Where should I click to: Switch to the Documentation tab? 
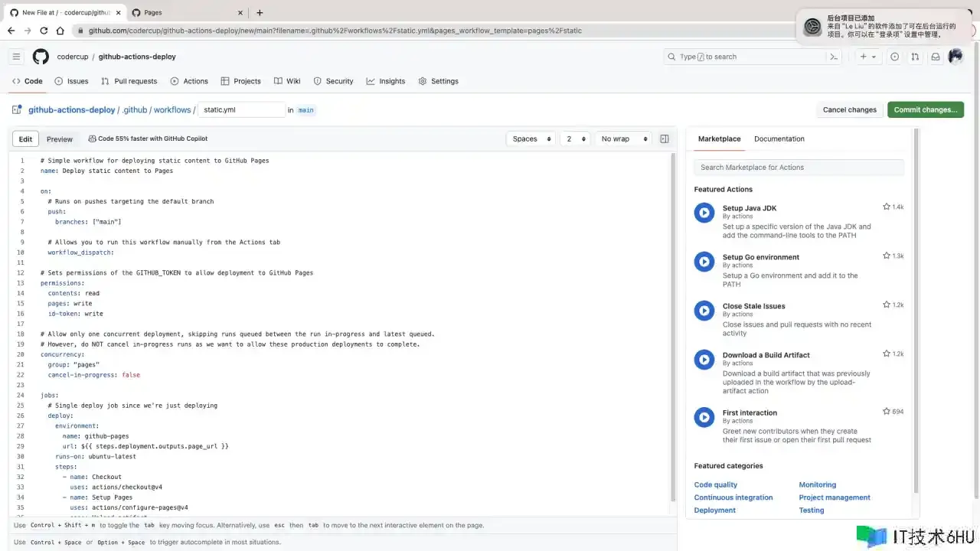(779, 139)
